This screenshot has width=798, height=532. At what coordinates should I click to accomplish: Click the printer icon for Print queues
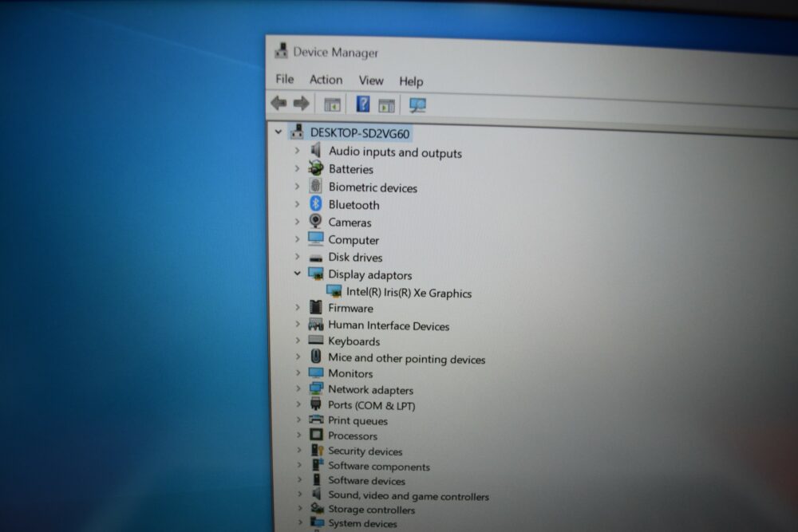point(317,420)
